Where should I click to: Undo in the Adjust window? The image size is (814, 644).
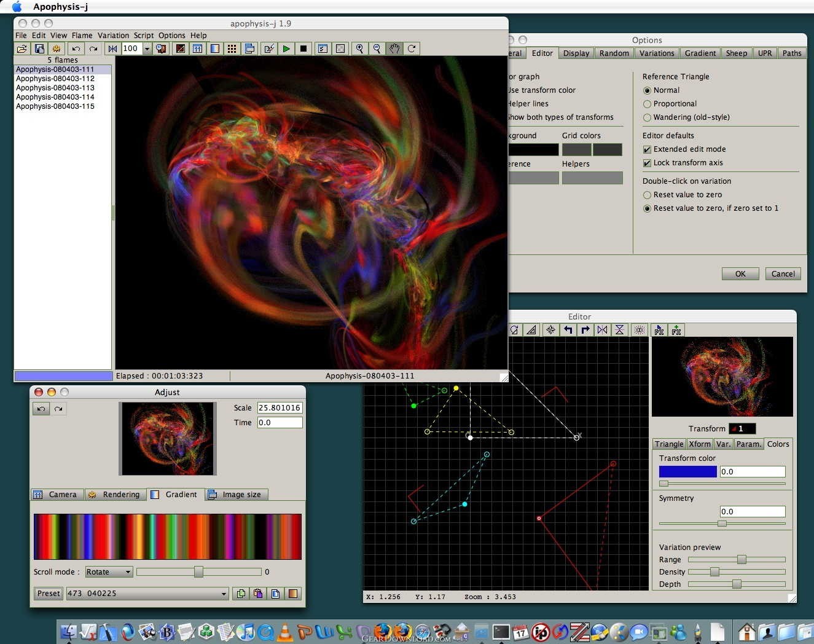point(41,409)
